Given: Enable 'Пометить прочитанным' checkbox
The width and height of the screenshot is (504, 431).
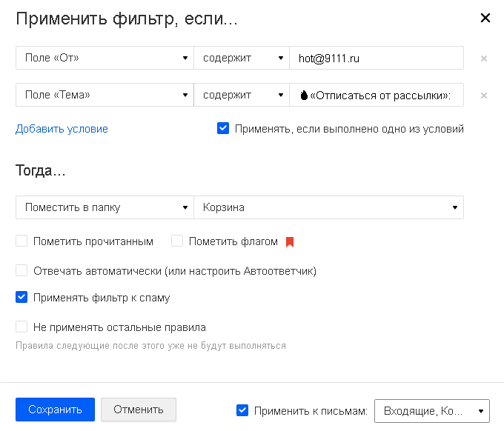Looking at the screenshot, I should (x=21, y=241).
